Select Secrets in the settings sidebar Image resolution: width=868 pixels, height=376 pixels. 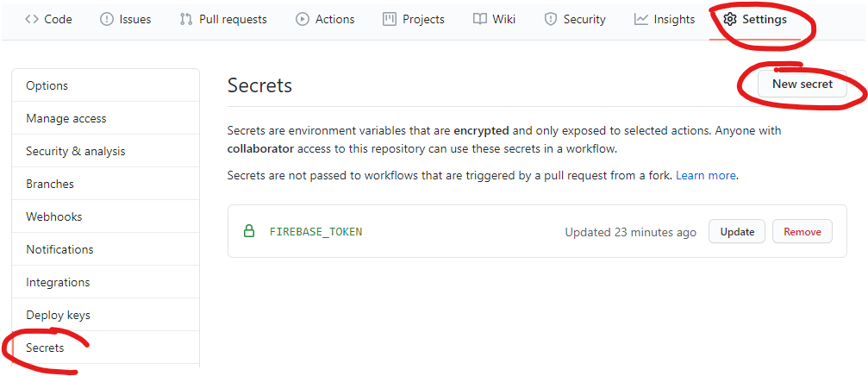click(x=45, y=348)
